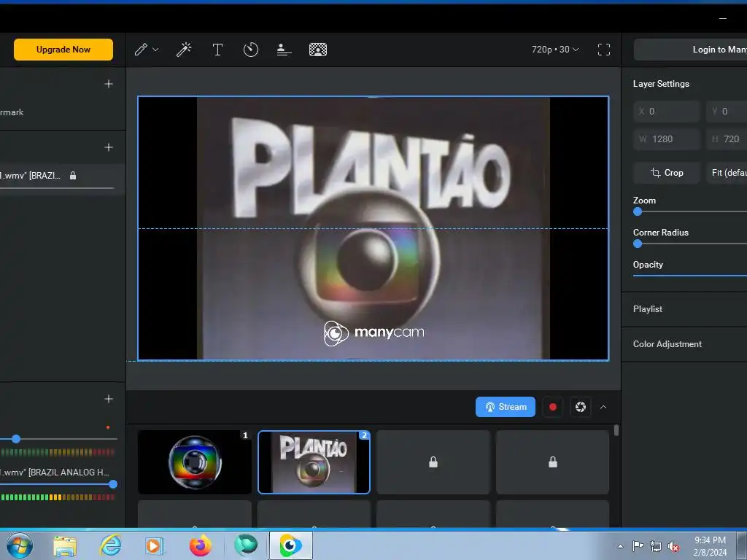
Task: Collapse the presets panel chevron
Action: coord(603,407)
